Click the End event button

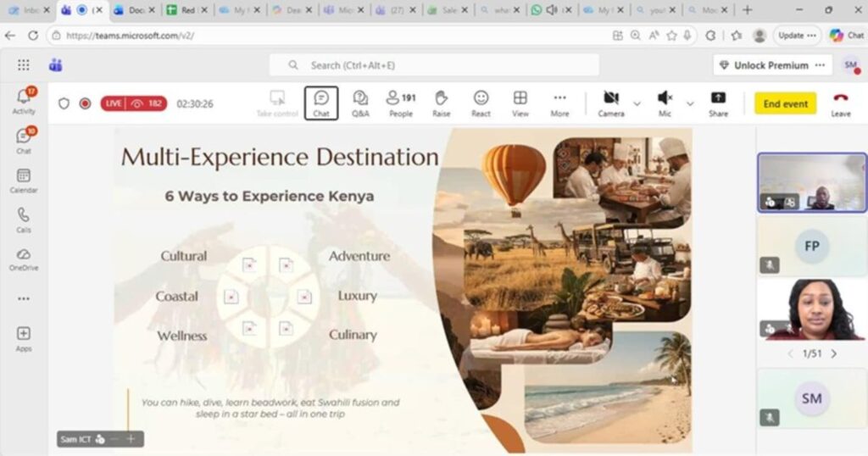[785, 103]
